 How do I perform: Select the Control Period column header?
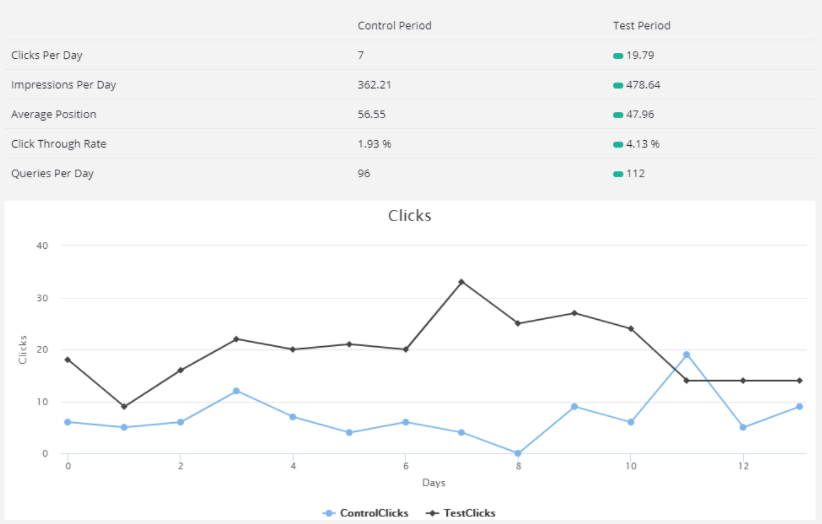click(x=394, y=26)
